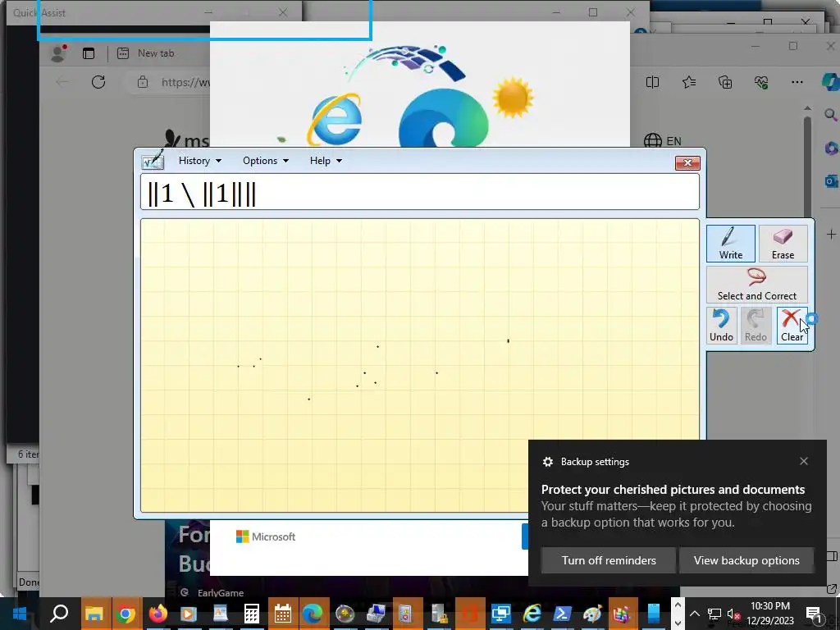This screenshot has width=840, height=630.
Task: Click View backup options button
Action: pyautogui.click(x=746, y=560)
